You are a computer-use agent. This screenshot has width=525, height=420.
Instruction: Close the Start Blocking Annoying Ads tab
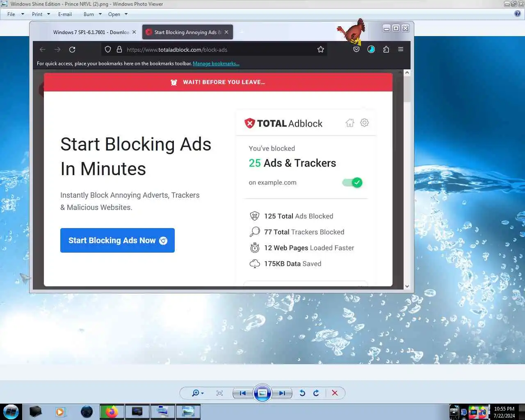click(x=226, y=32)
